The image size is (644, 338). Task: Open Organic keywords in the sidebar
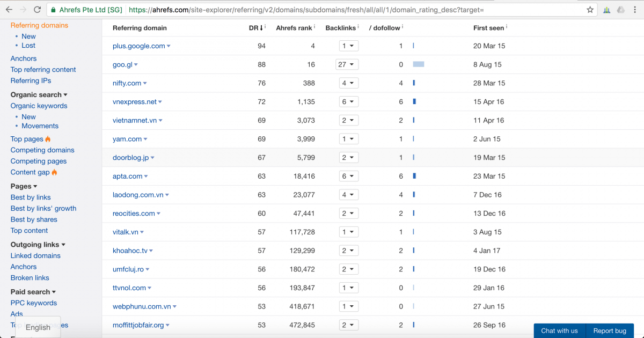[39, 106]
